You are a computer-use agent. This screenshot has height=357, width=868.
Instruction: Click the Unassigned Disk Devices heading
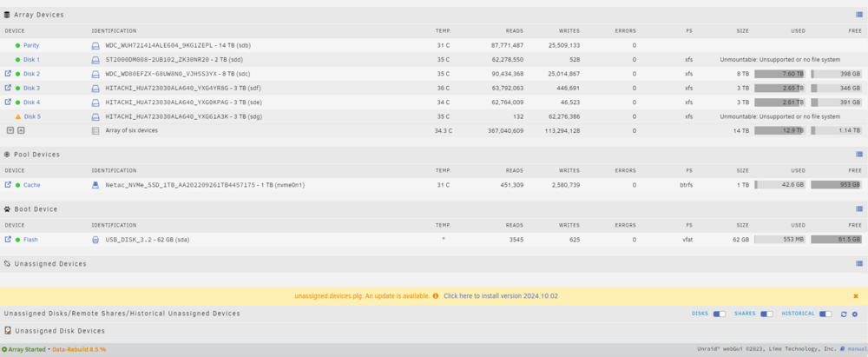[60, 331]
